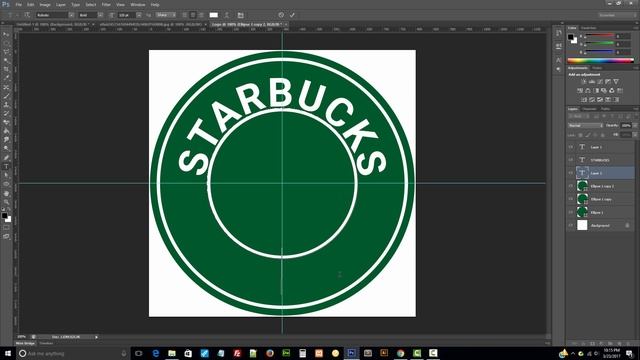Hide the Ellipse 1 copy layer

[x=571, y=199]
